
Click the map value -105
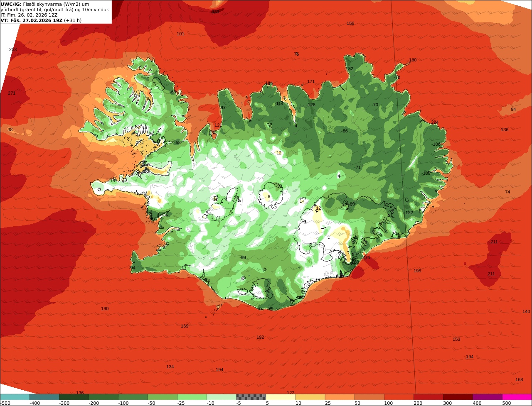[426, 173]
